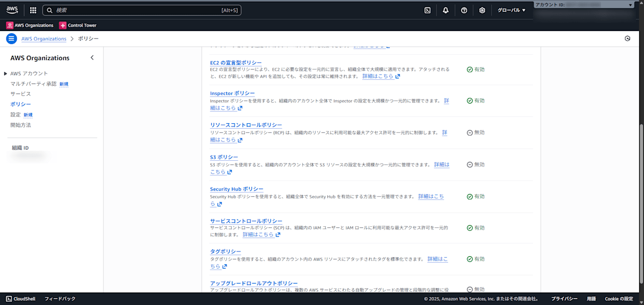Click the 有効 status beside タグポリシー
Screen dimensions: 644x305
(x=475, y=259)
